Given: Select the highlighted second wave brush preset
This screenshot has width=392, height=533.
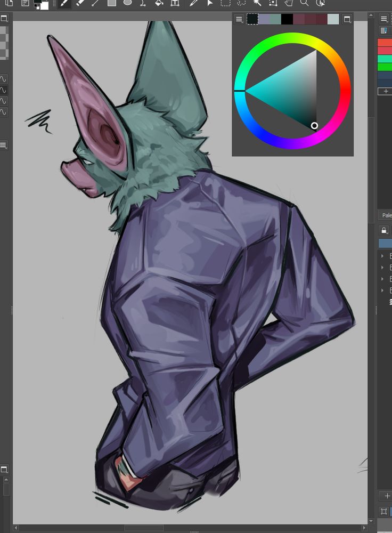Looking at the screenshot, I should pyautogui.click(x=3, y=90).
